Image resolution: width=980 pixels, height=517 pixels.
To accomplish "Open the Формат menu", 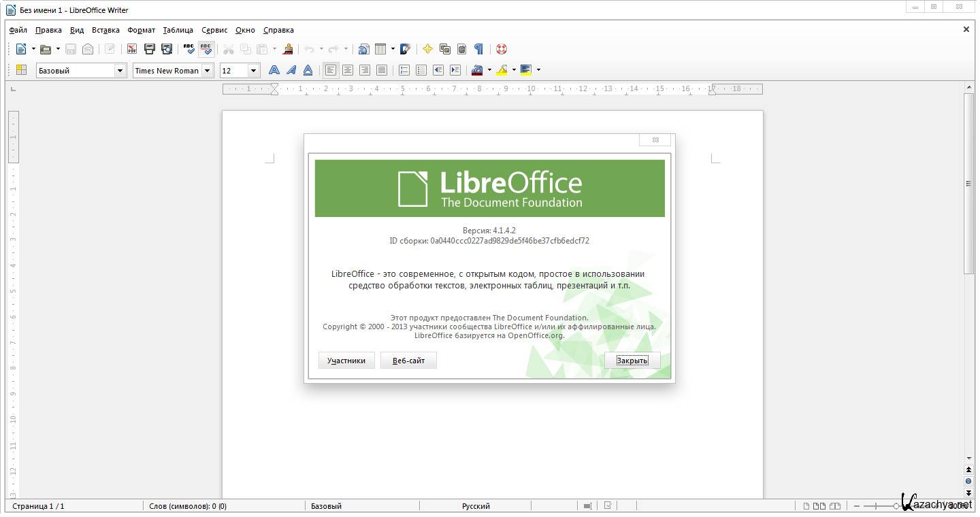I will pyautogui.click(x=142, y=30).
